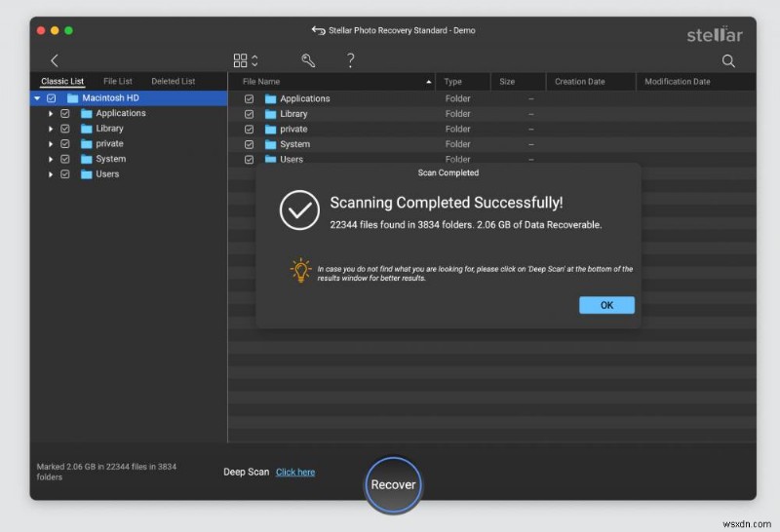Click the lightbulb tip icon in the dialog
This screenshot has width=780, height=532.
pyautogui.click(x=300, y=270)
